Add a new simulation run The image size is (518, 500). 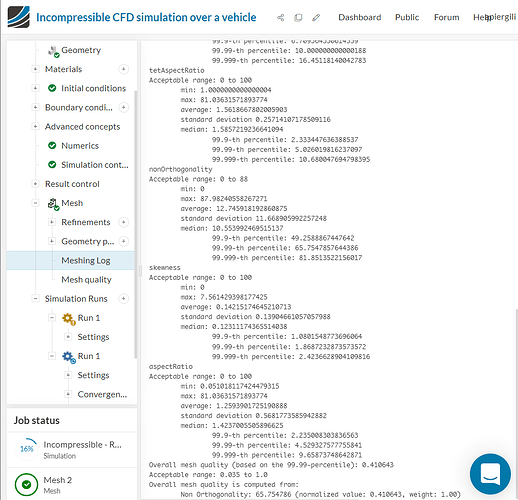click(124, 298)
